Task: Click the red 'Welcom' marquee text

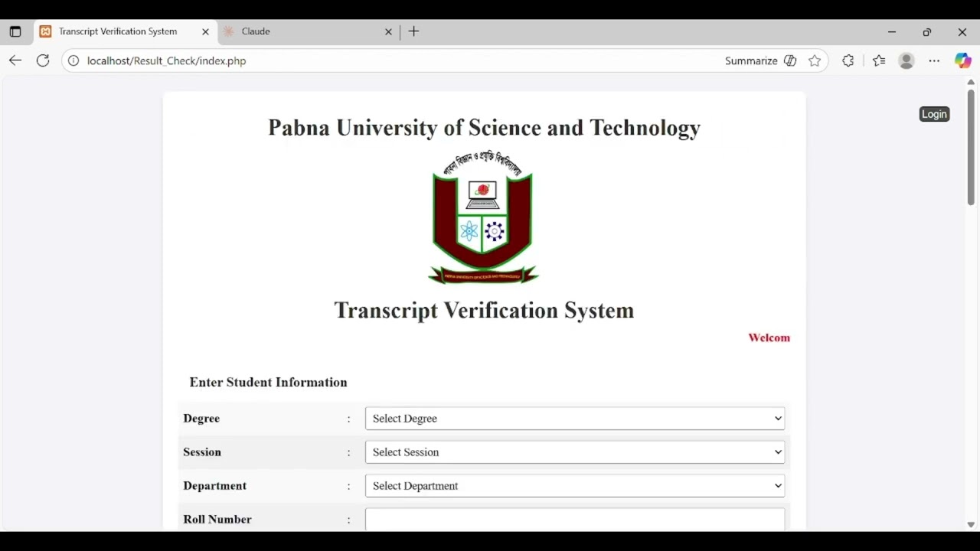Action: (x=769, y=337)
